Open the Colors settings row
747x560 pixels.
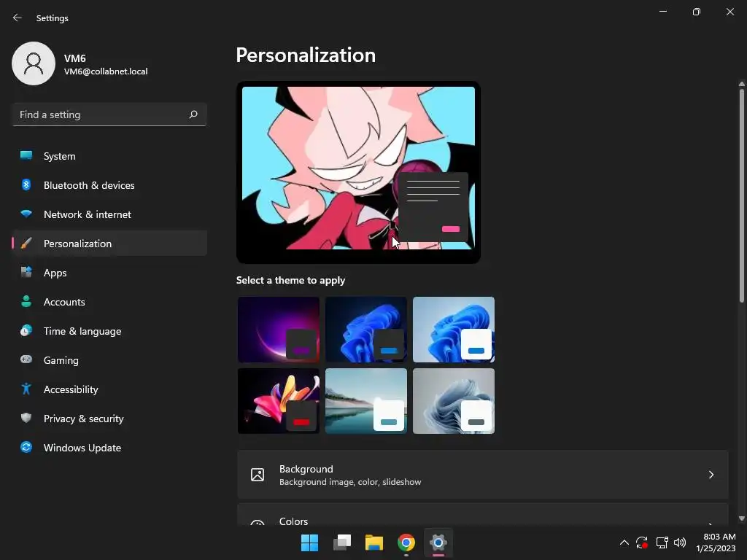[483, 515]
